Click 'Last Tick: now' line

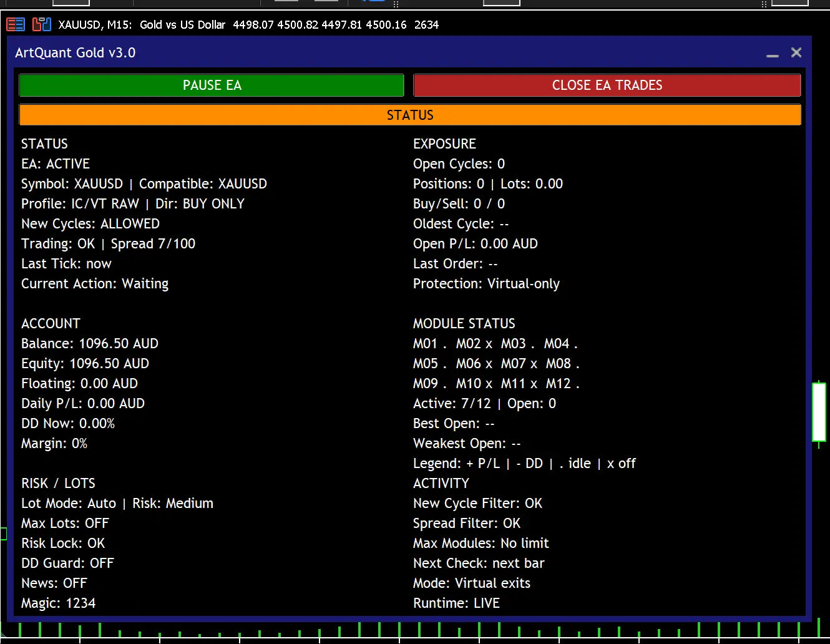point(66,263)
